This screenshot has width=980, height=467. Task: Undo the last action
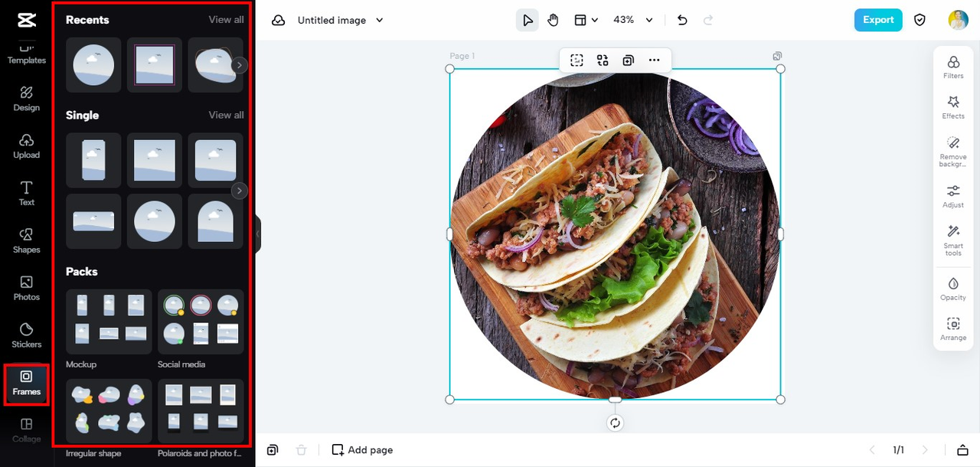(682, 20)
